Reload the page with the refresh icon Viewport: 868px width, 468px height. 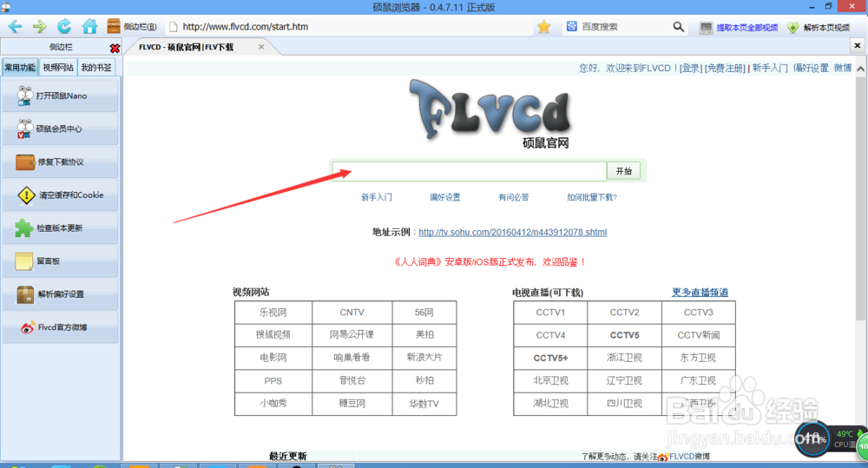pyautogui.click(x=64, y=27)
